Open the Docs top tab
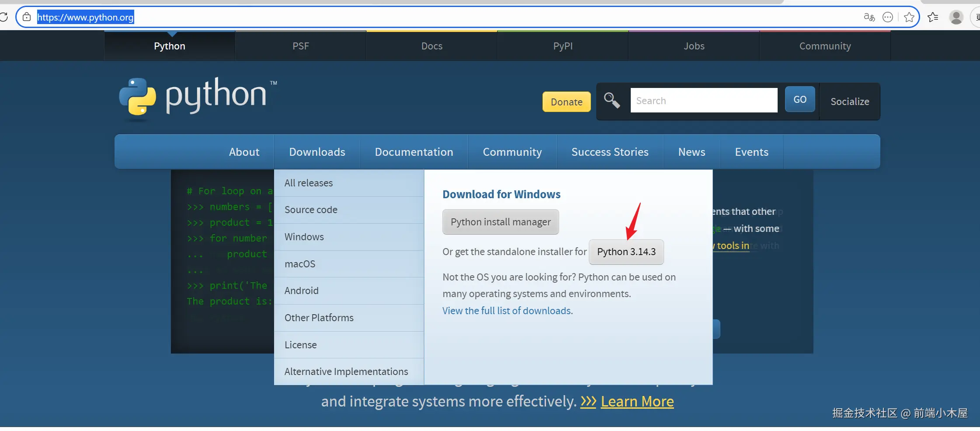 (x=432, y=46)
